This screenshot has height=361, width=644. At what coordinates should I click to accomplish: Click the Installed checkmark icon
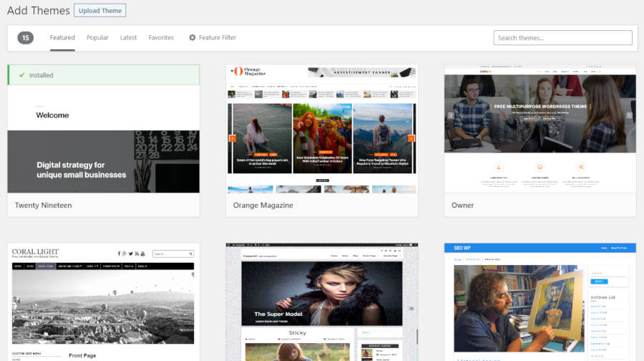coord(21,75)
